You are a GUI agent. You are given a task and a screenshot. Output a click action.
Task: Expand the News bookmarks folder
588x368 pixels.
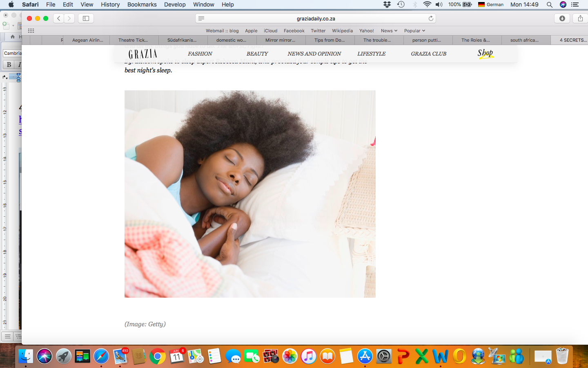click(x=389, y=31)
